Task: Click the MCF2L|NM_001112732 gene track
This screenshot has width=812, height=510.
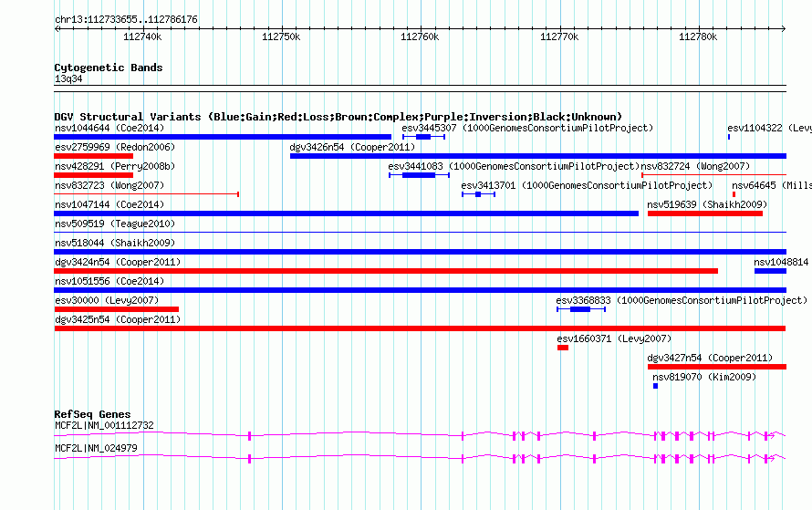Action: point(420,436)
